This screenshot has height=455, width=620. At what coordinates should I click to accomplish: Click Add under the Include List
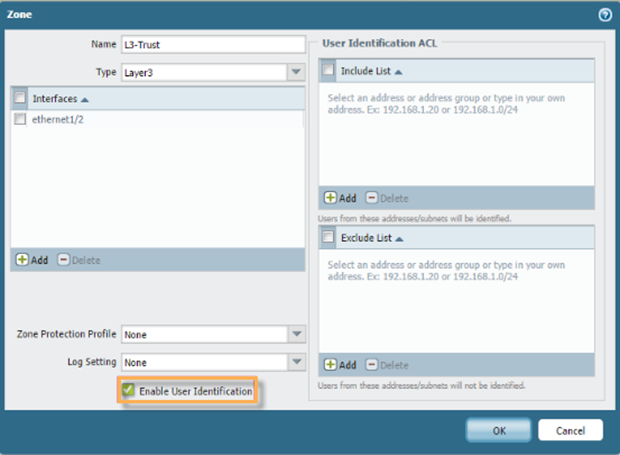(340, 198)
